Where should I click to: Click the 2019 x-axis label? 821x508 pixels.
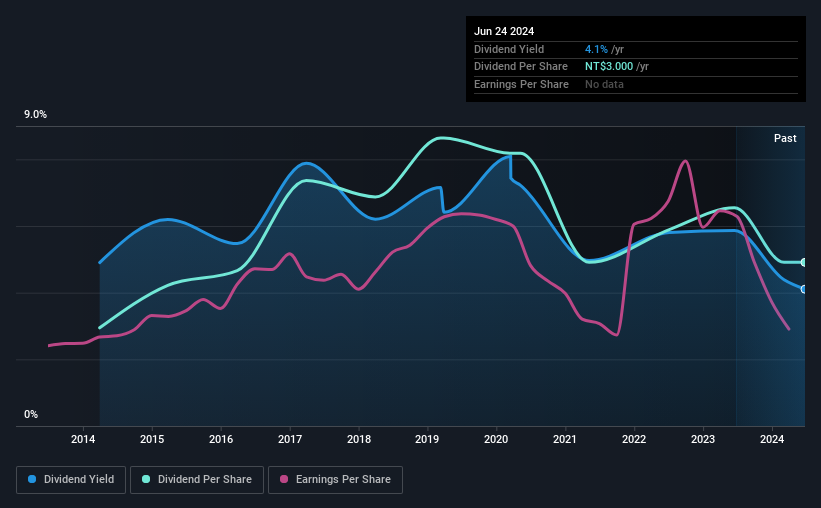pyautogui.click(x=427, y=439)
